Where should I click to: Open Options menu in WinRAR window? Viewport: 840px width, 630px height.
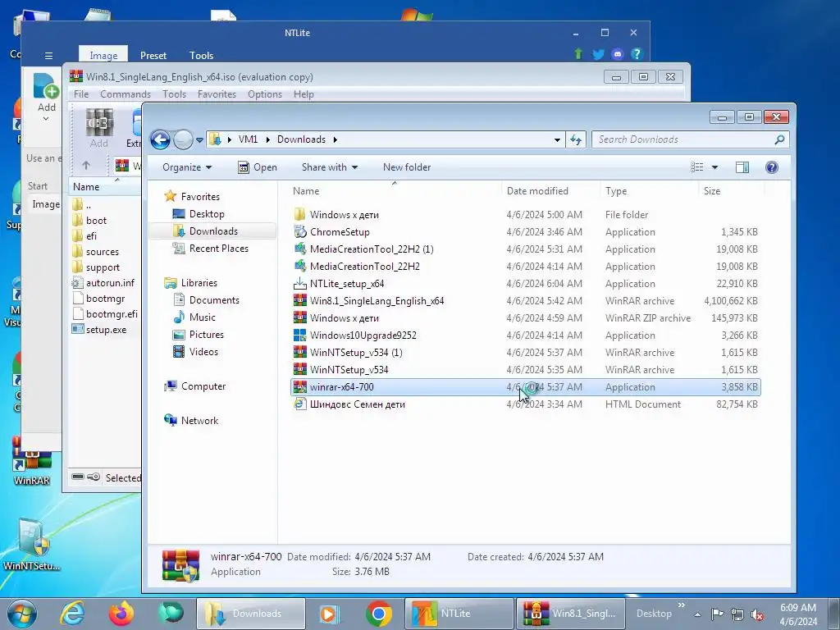coord(265,94)
